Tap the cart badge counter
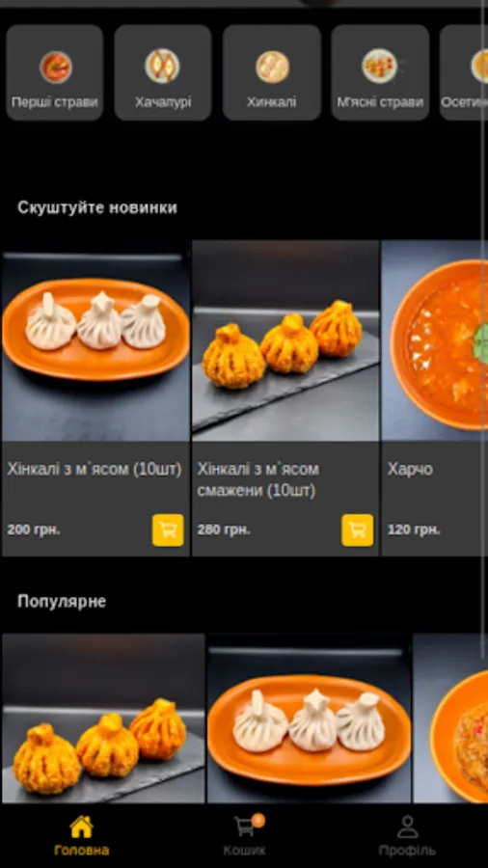Viewport: 488px width, 868px height. click(x=258, y=820)
